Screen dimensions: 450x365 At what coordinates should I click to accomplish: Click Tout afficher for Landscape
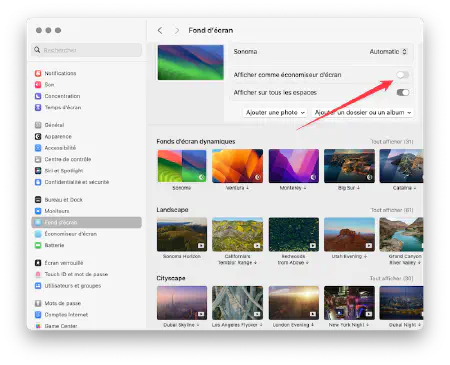pos(392,210)
